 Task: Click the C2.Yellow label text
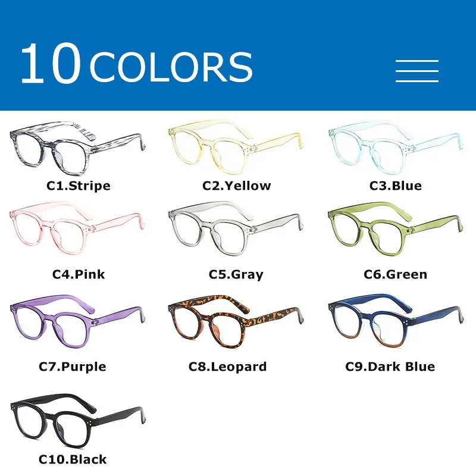pyautogui.click(x=236, y=186)
